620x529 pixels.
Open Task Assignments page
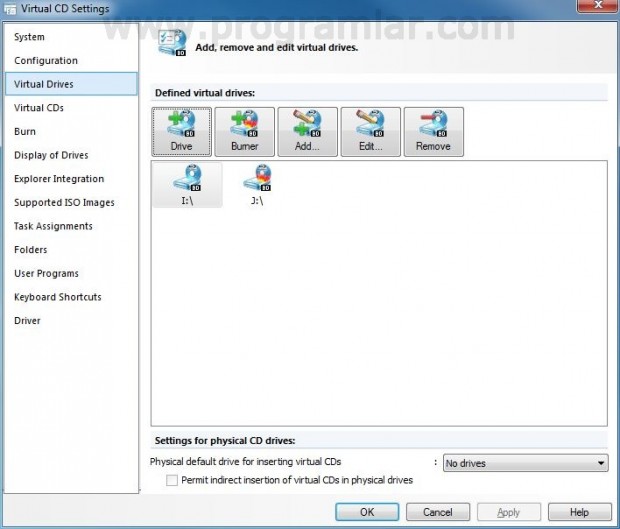[x=71, y=226]
